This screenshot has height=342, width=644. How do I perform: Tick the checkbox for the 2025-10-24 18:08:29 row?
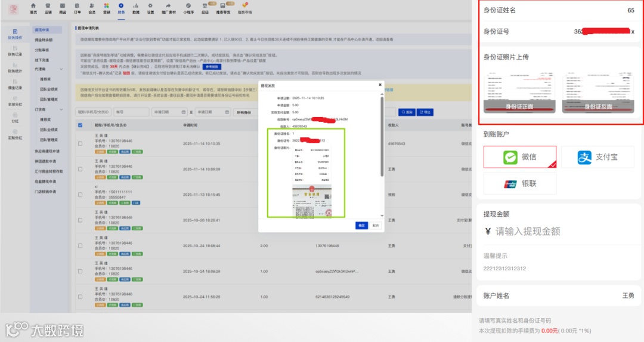click(x=80, y=272)
